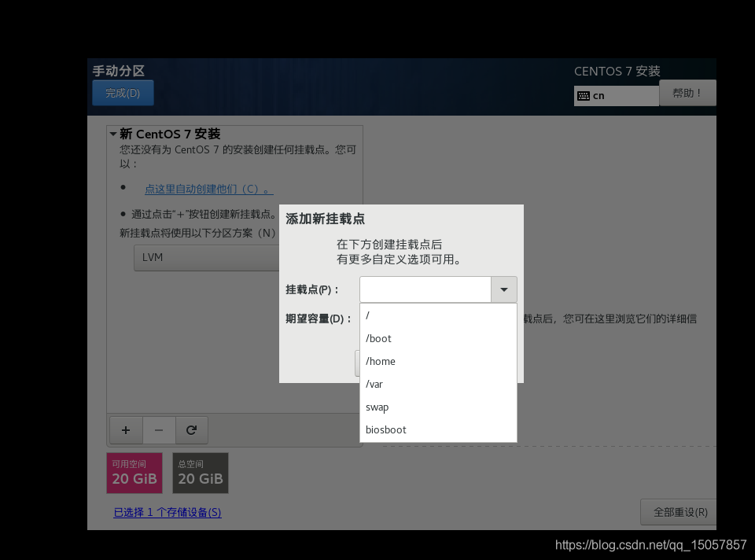Collapse the 新 CentOS 7 安装 section
Image resolution: width=755 pixels, height=560 pixels.
point(113,134)
